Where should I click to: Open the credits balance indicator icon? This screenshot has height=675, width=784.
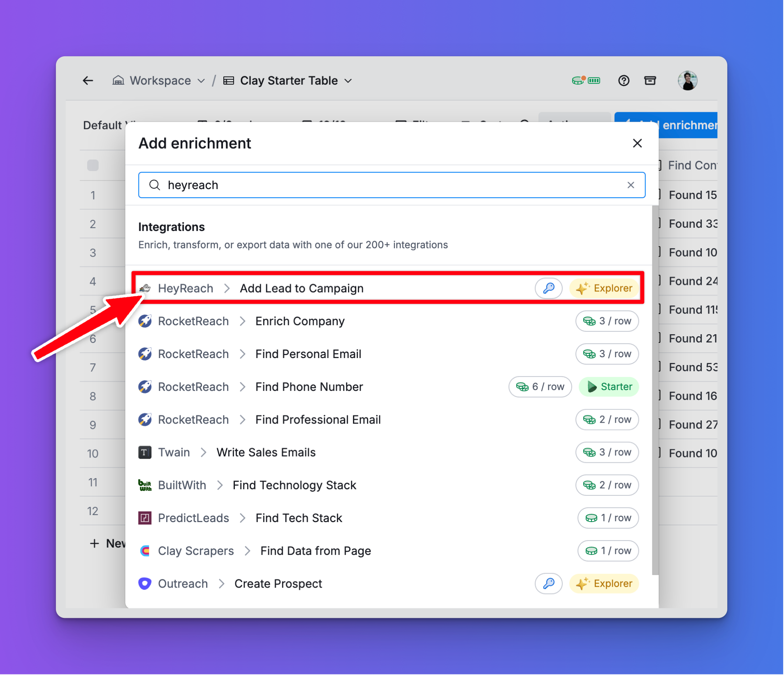click(586, 80)
